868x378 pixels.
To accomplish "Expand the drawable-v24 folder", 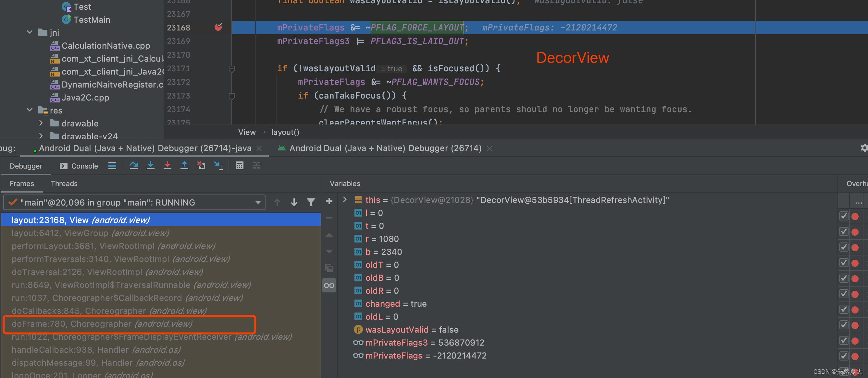I will click(x=41, y=136).
